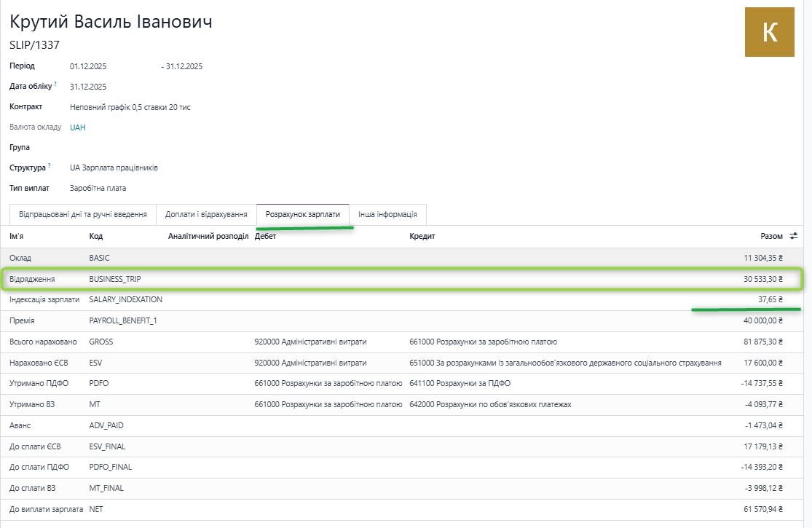Click the period end date 31.12.2025

click(x=184, y=66)
